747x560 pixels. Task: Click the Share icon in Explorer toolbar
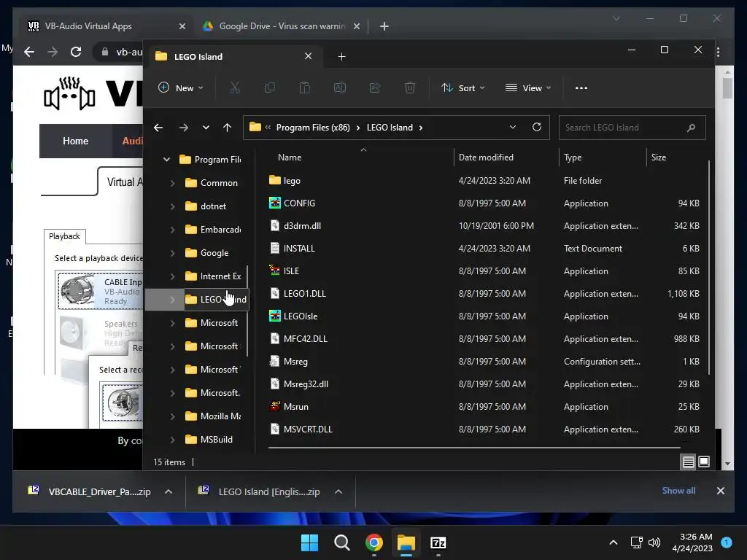(375, 87)
